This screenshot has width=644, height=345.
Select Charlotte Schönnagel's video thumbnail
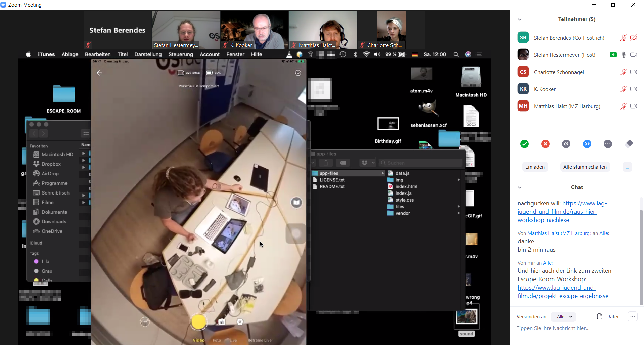tap(392, 30)
